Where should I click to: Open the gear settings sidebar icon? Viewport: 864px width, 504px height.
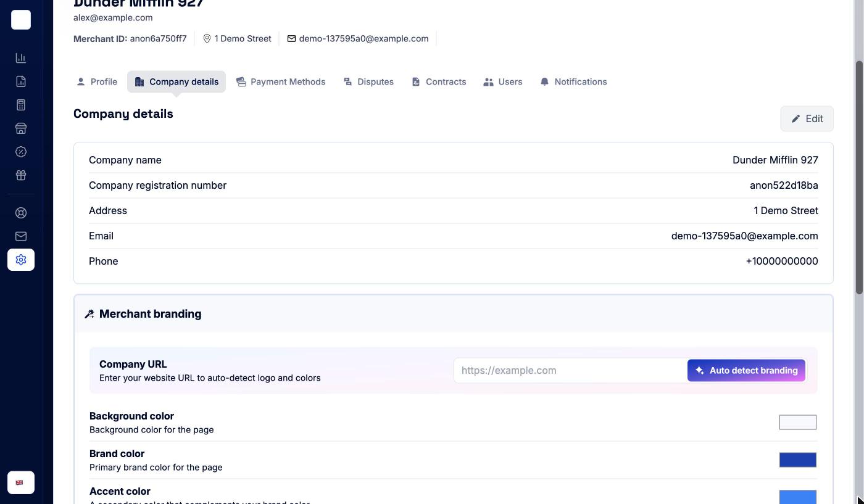(21, 260)
